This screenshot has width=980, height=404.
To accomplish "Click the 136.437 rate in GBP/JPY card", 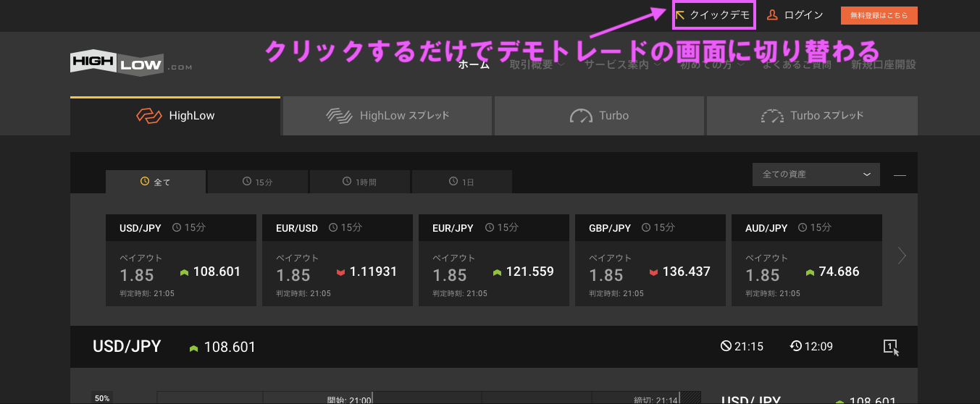I will (x=686, y=272).
